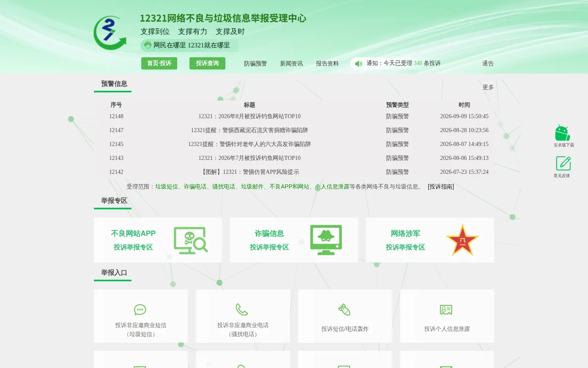The image size is (588, 368).
Task: Click row number 12148
Action: point(116,117)
